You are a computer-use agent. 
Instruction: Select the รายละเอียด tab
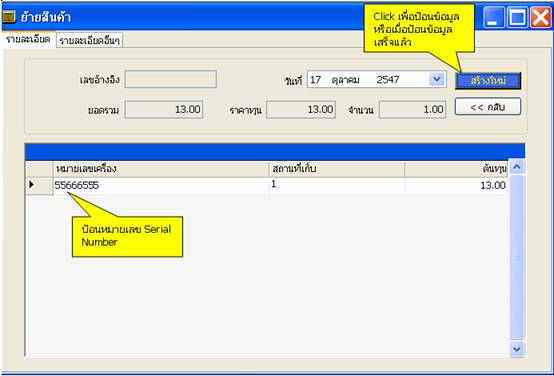pyautogui.click(x=28, y=39)
